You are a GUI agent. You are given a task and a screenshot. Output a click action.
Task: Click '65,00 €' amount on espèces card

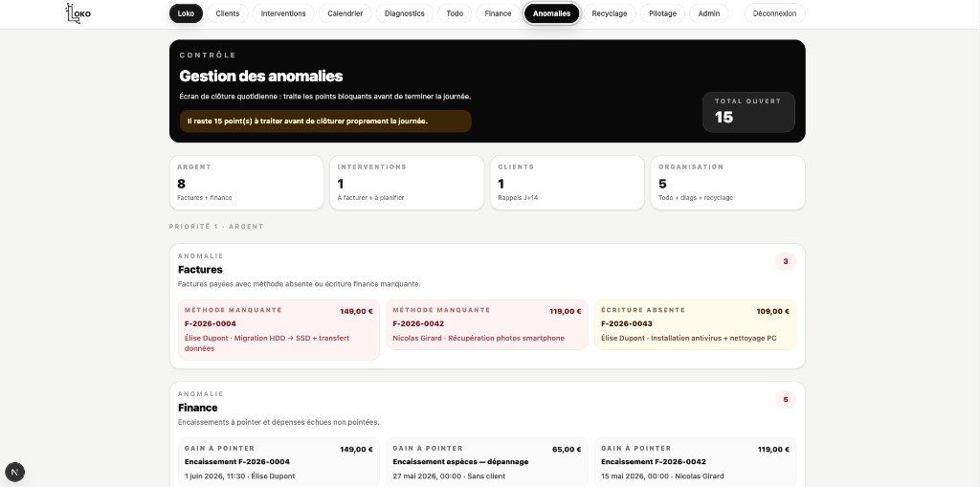click(567, 450)
